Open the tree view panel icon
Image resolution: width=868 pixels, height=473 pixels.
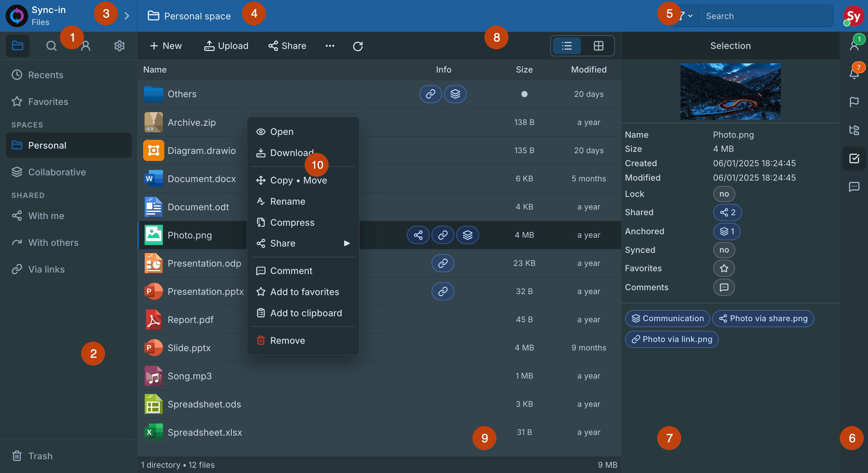tap(854, 130)
